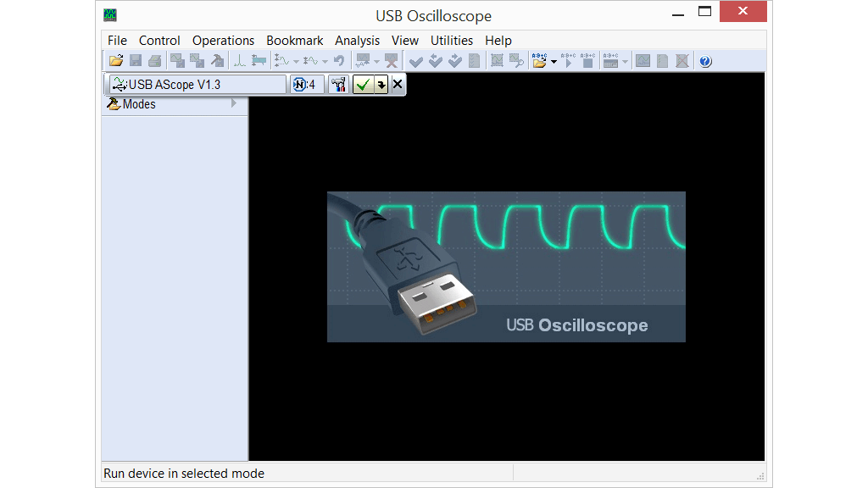This screenshot has width=868, height=488.
Task: Click the data list page icon
Action: pyautogui.click(x=662, y=61)
